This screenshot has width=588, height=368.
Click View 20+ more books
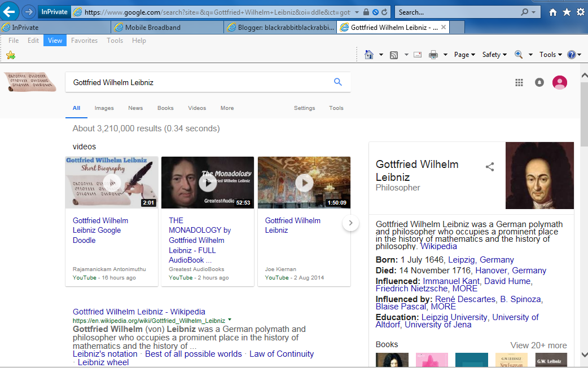point(538,345)
